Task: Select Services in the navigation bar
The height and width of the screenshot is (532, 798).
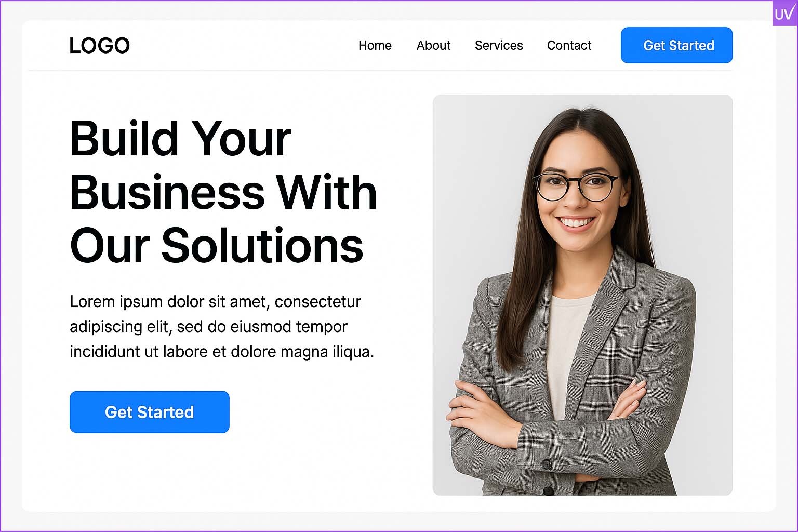Action: pyautogui.click(x=499, y=46)
